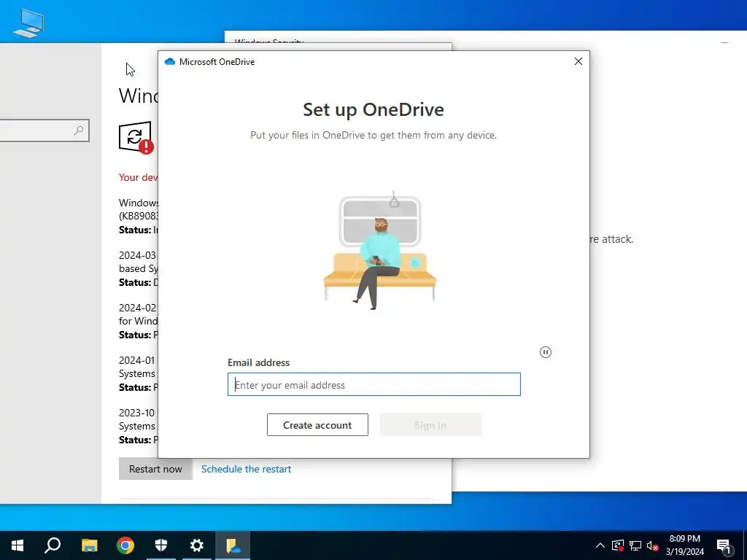Click the Set up OneDrive heading

(x=373, y=109)
